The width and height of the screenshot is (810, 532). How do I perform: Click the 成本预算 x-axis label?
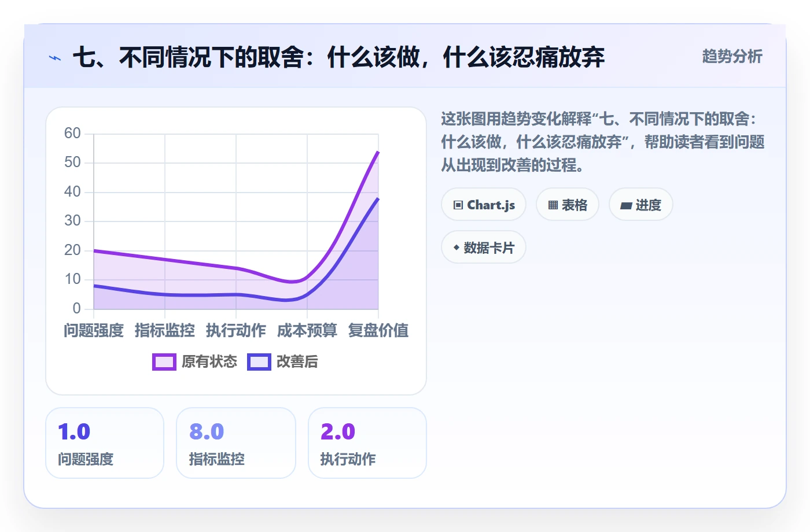coord(307,331)
